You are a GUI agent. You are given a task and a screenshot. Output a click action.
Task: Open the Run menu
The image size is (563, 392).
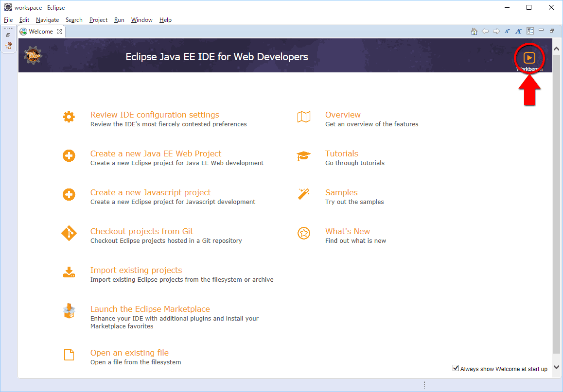tap(119, 20)
